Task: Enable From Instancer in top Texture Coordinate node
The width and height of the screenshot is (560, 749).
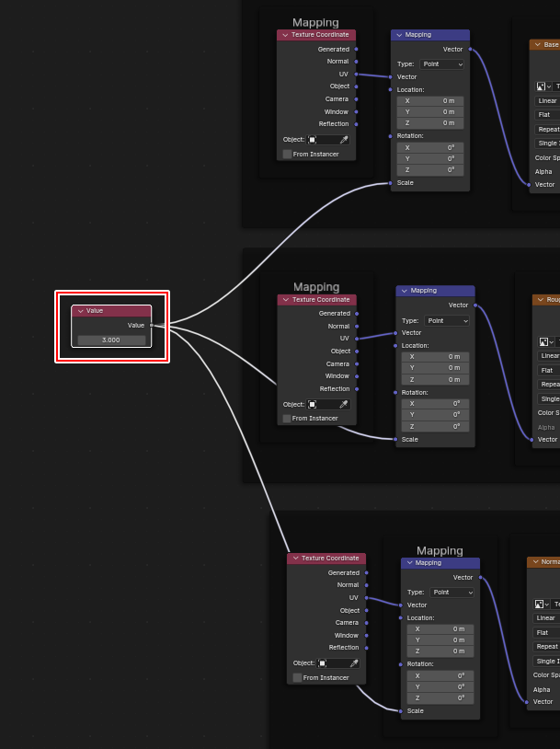Action: pos(288,154)
